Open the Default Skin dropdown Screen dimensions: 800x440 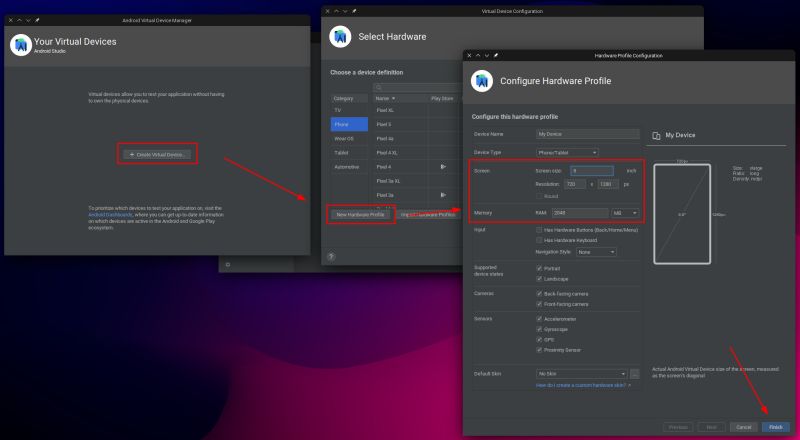tap(582, 374)
